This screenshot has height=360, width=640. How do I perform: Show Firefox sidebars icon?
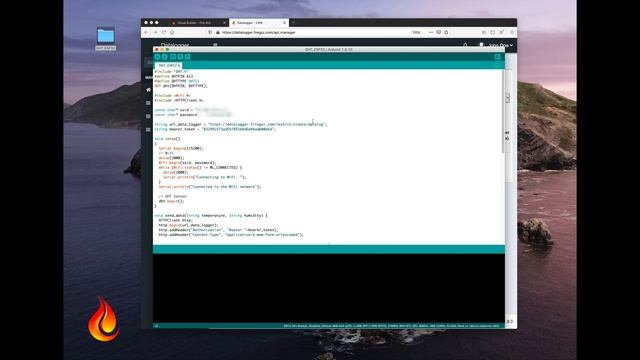[x=493, y=32]
